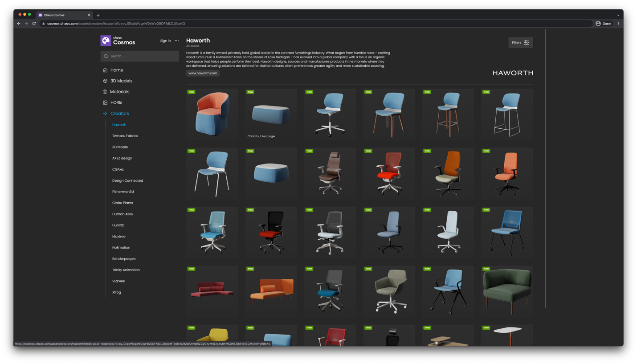Open orange-back task chair with beige seat

coord(448,173)
